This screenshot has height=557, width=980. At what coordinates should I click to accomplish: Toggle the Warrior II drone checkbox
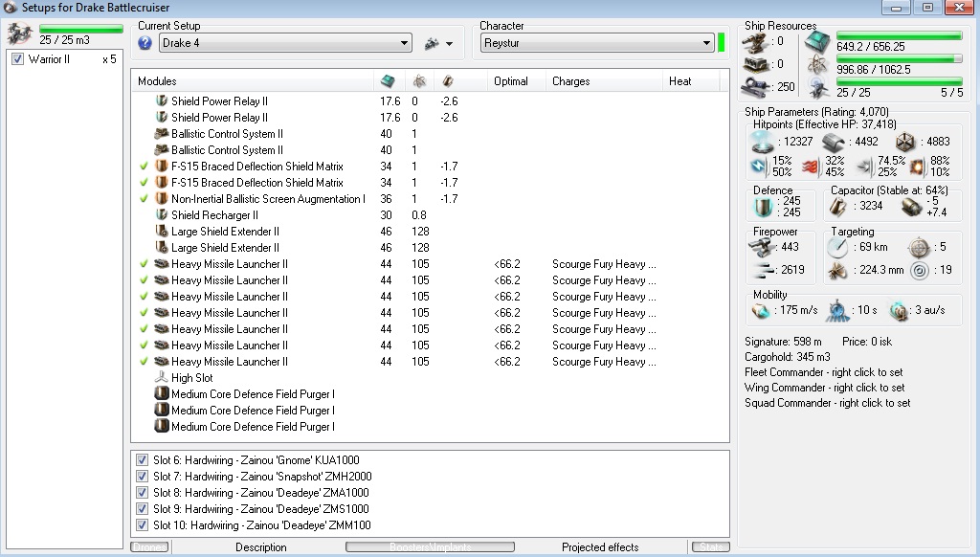[17, 59]
